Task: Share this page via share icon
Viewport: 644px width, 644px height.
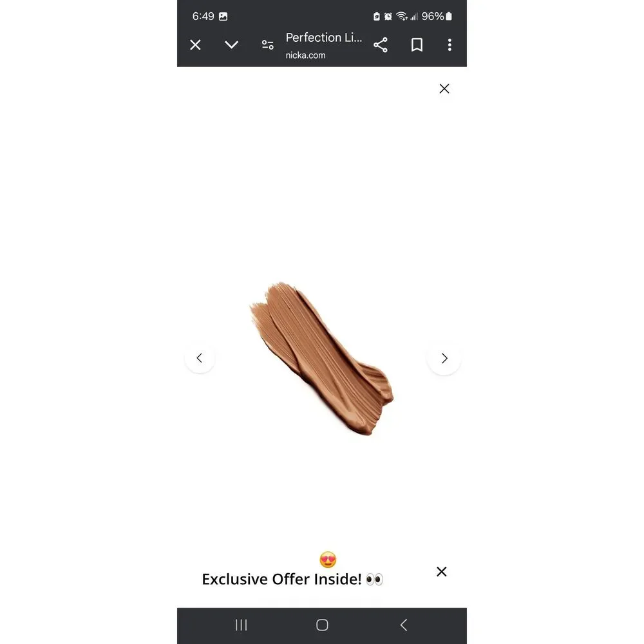Action: [381, 45]
